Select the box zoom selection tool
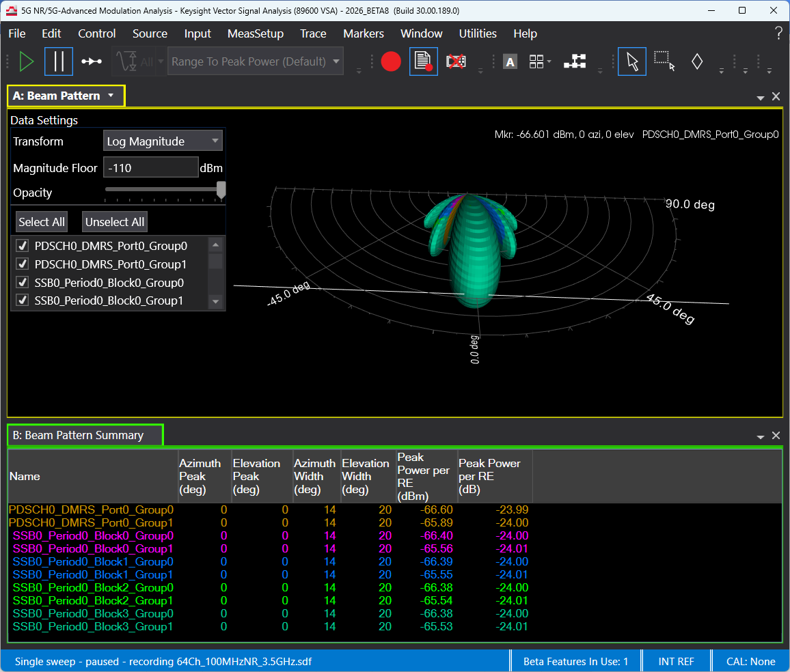Screen dimensions: 790x672 664,61
